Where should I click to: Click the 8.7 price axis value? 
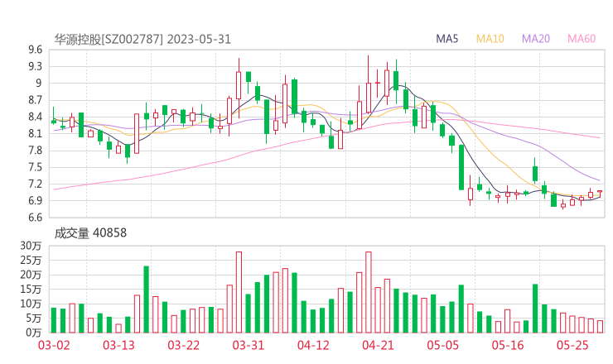(x=35, y=100)
